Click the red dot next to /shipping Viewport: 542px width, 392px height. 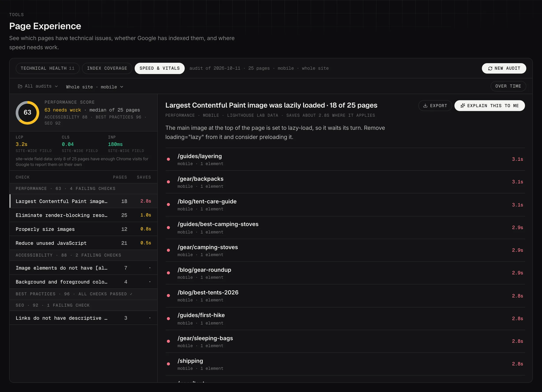point(168,364)
